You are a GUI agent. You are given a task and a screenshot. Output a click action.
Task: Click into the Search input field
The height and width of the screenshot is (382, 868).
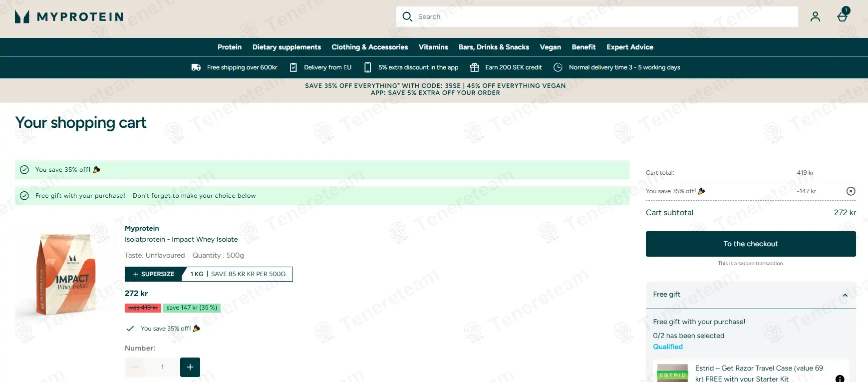tap(597, 16)
